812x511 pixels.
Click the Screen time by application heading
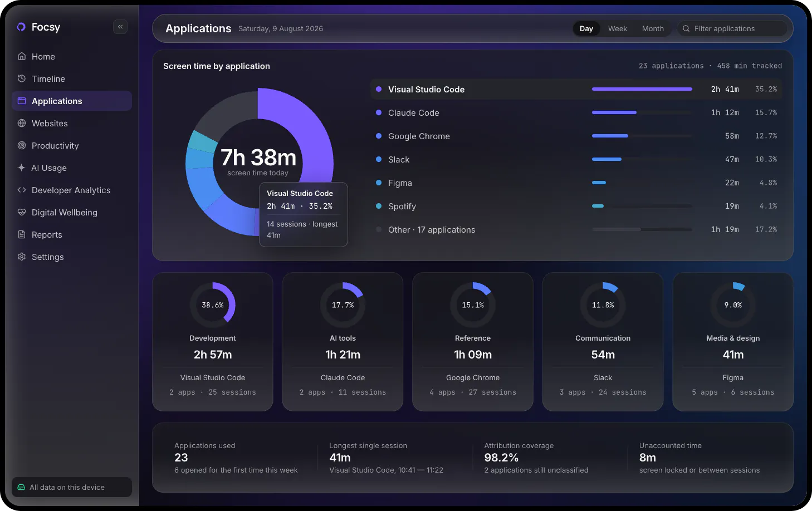pos(217,66)
